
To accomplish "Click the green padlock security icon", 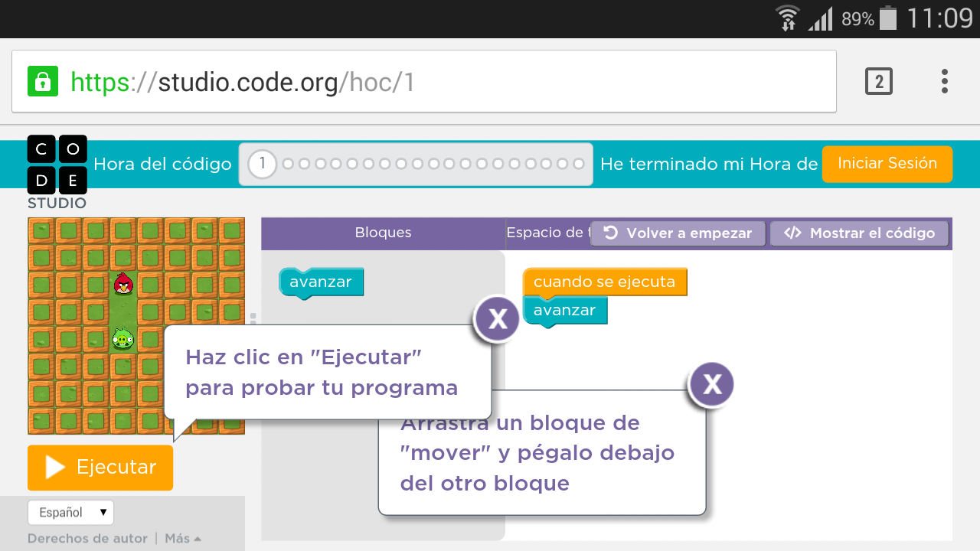I will click(43, 81).
